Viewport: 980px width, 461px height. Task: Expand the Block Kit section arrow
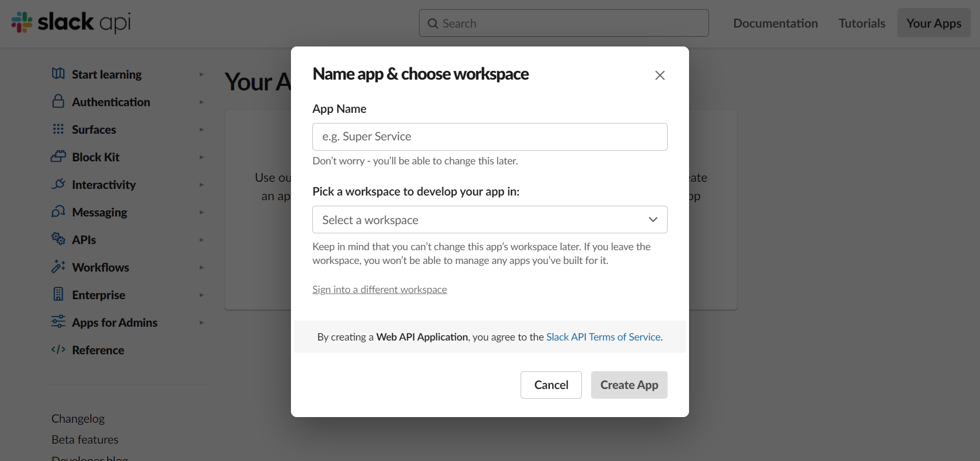(202, 157)
